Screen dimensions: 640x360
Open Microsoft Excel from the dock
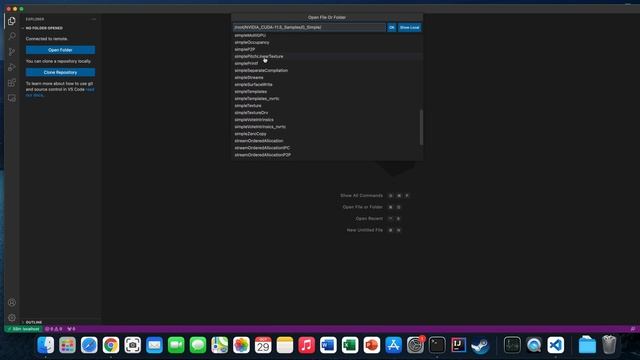tap(350, 345)
